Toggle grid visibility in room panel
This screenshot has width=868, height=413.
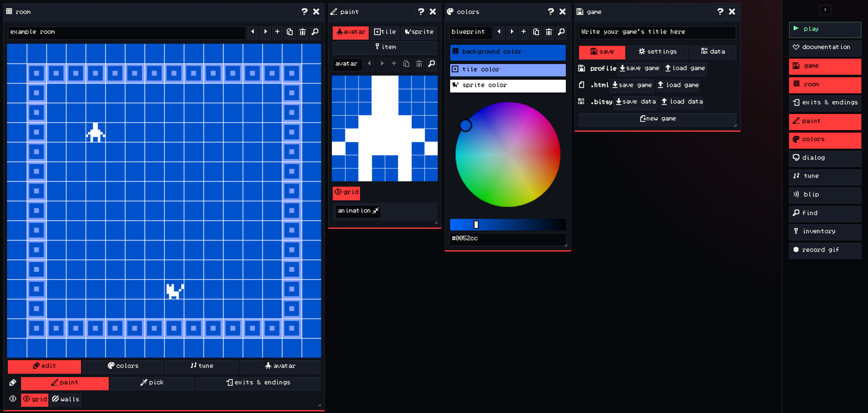click(35, 400)
